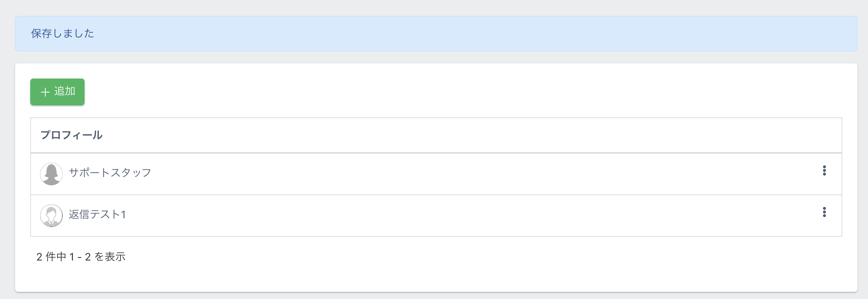Open the サポートスタッフ profile name
This screenshot has width=868, height=299.
[110, 173]
